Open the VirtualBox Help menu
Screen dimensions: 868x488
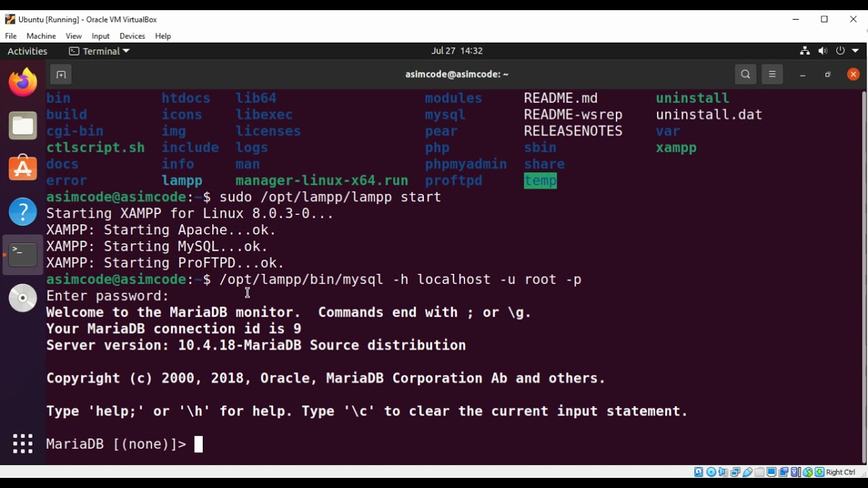coord(163,36)
